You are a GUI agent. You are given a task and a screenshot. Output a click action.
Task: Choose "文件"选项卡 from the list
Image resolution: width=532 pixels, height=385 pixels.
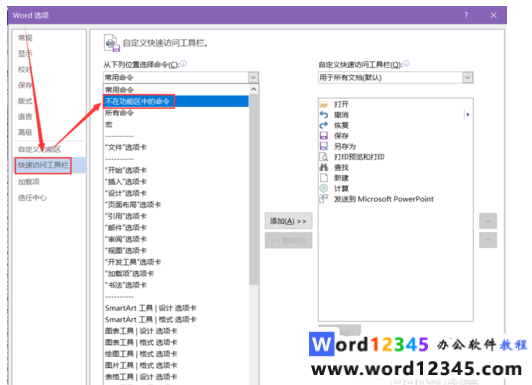click(176, 147)
